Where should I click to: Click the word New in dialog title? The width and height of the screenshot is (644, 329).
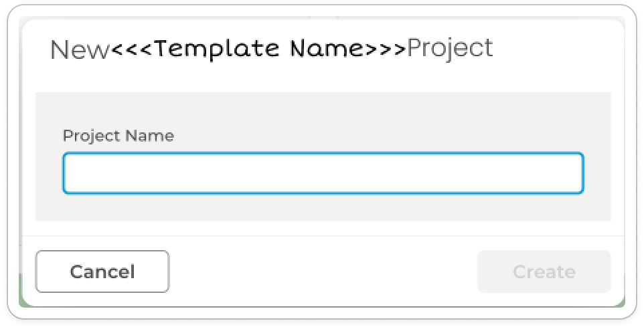79,49
